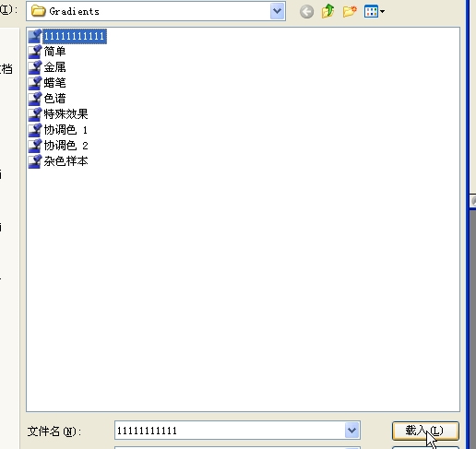Image resolution: width=476 pixels, height=449 pixels.
Task: Click the Gradients folder icon in location box
Action: click(x=39, y=11)
